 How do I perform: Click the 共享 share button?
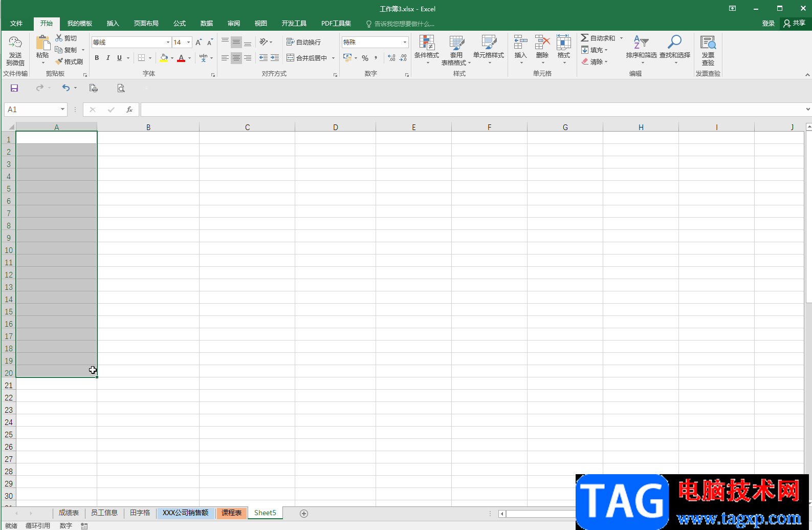(794, 24)
